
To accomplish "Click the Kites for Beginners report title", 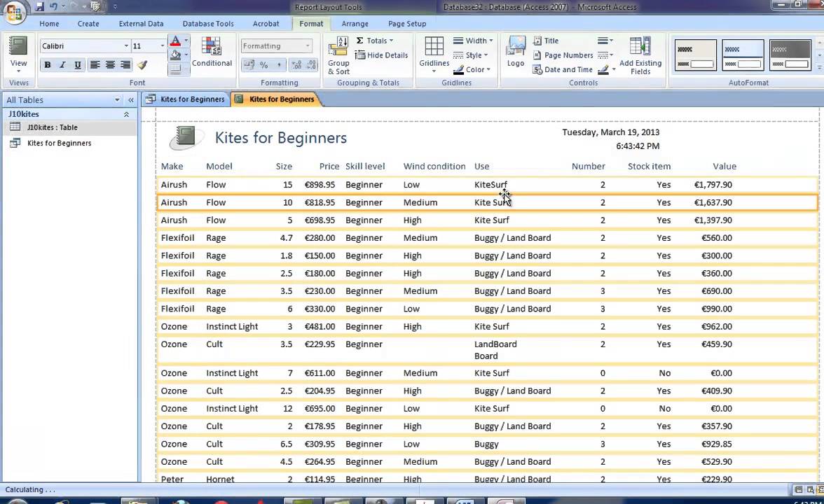I will pos(280,137).
